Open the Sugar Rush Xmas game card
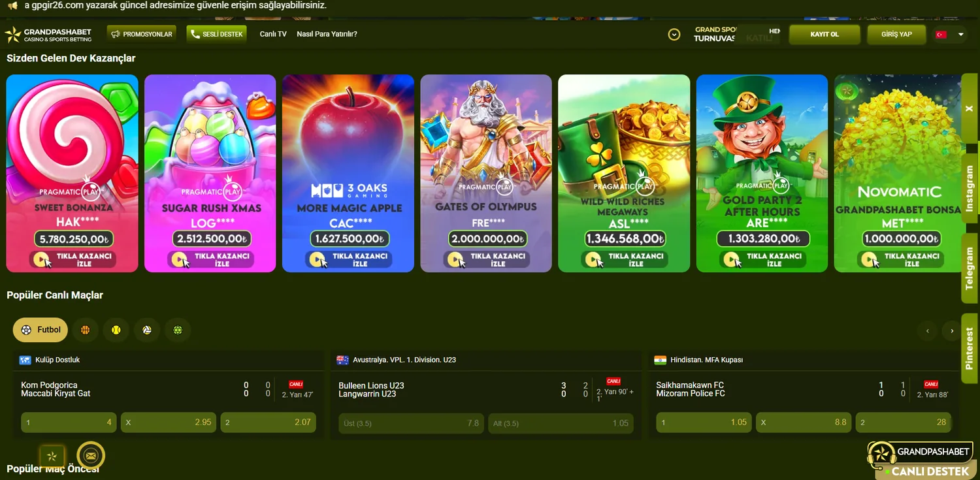The width and height of the screenshot is (980, 480). pyautogui.click(x=210, y=173)
